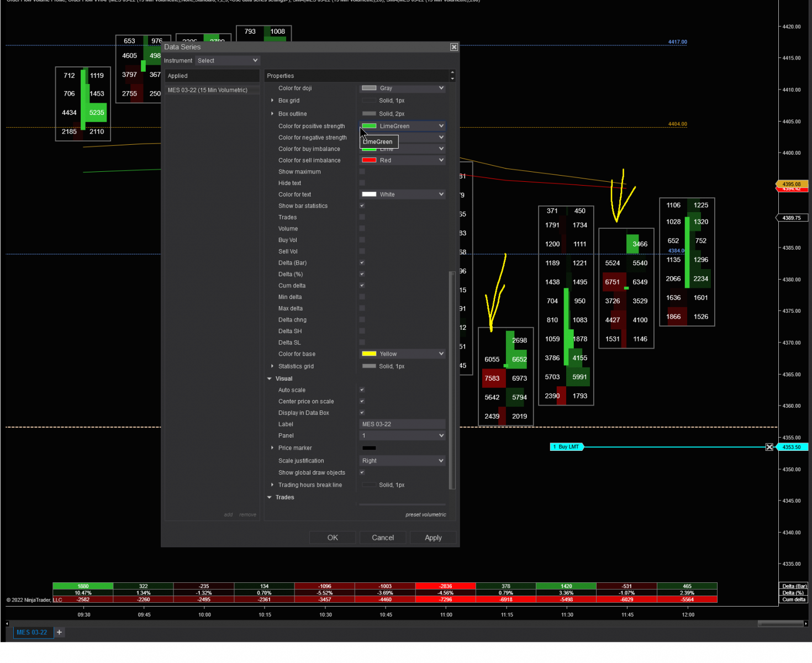Enable the Volume statistic checkbox
The height and width of the screenshot is (663, 812).
(x=362, y=229)
